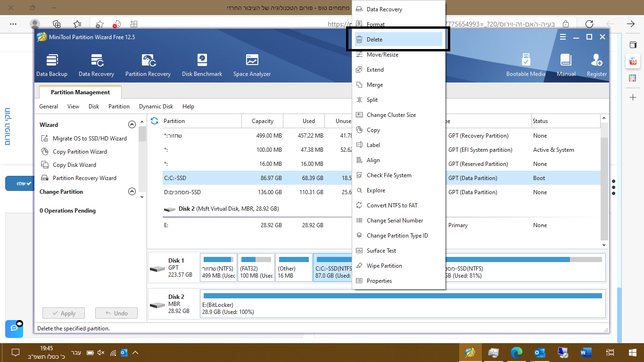Image resolution: width=644 pixels, height=362 pixels.
Task: Choose Align from context menu
Action: click(398, 160)
